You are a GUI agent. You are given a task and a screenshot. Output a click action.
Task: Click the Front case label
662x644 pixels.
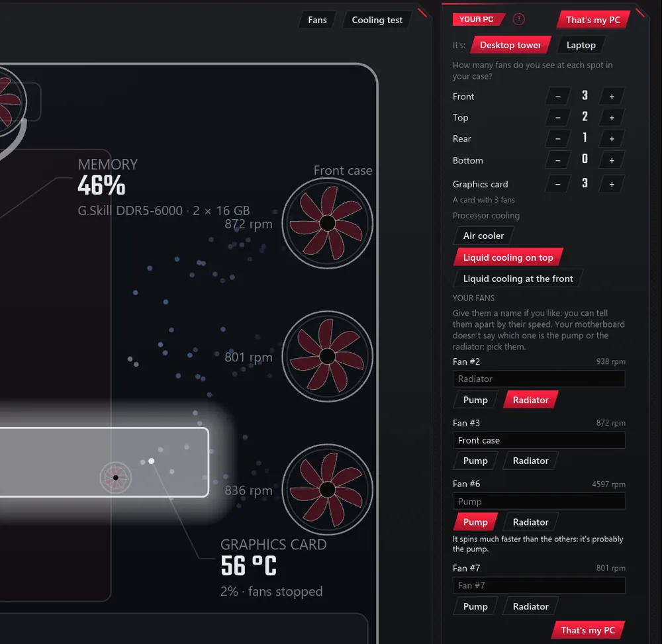coord(343,171)
